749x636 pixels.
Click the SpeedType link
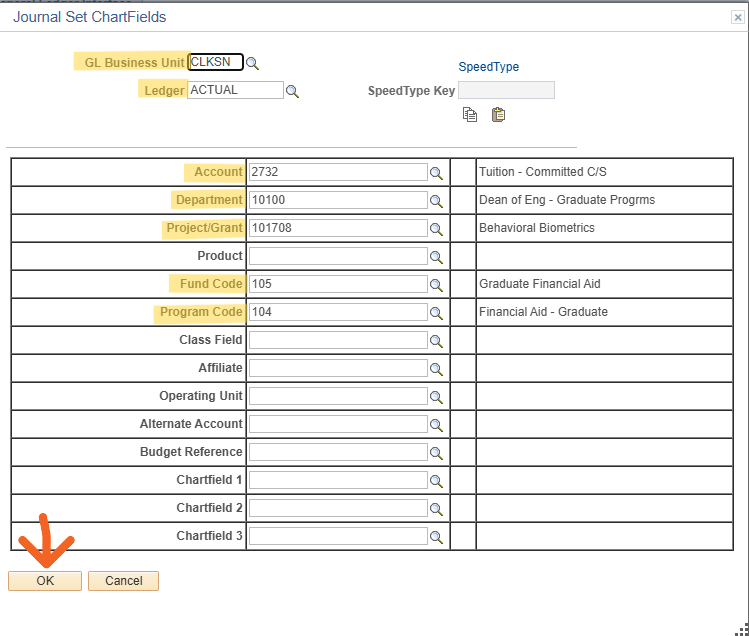(x=488, y=67)
